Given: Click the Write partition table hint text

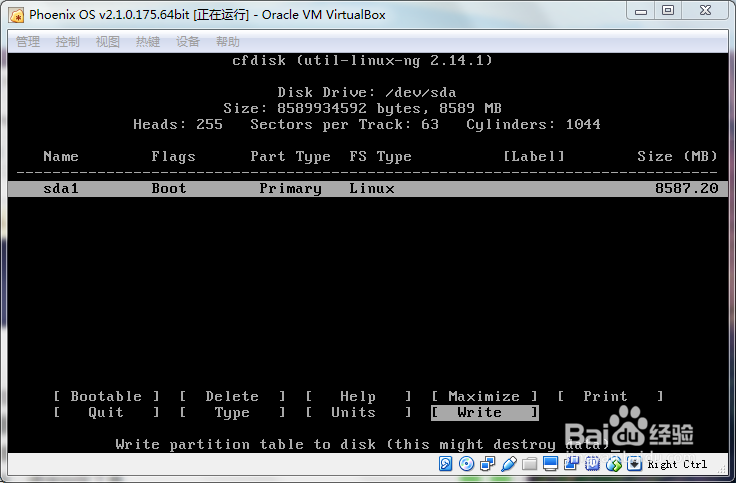Looking at the screenshot, I should pyautogui.click(x=362, y=445).
